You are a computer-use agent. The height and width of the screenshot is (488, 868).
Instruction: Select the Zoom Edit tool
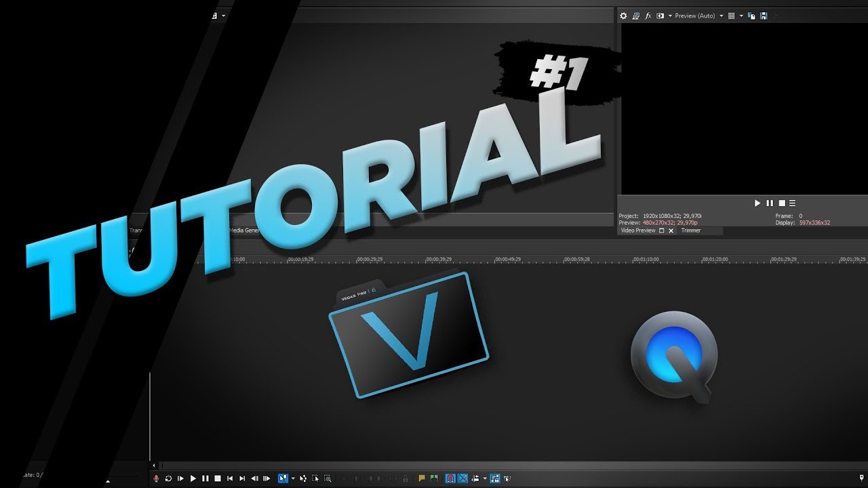328,479
